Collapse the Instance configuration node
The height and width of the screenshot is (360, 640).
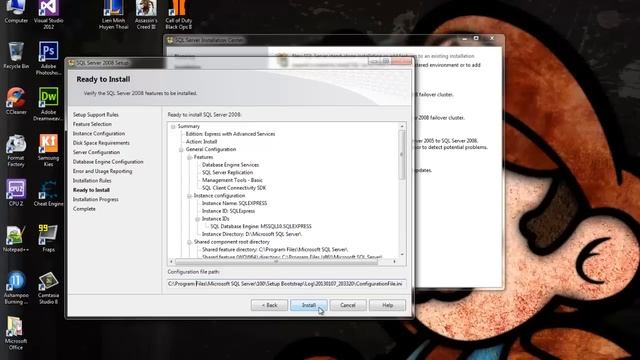(x=189, y=196)
